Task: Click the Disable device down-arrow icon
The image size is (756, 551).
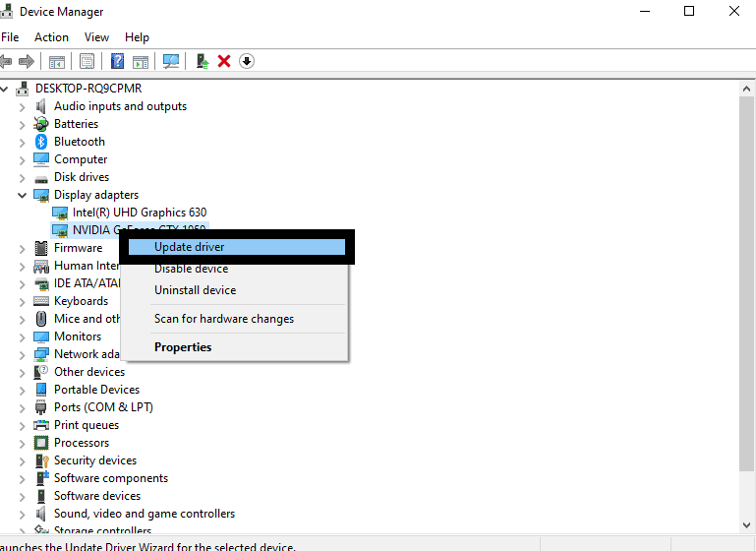Action: (x=247, y=61)
